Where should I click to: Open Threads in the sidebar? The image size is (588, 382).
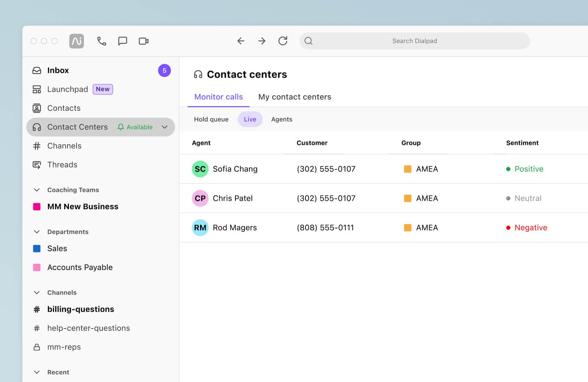62,165
